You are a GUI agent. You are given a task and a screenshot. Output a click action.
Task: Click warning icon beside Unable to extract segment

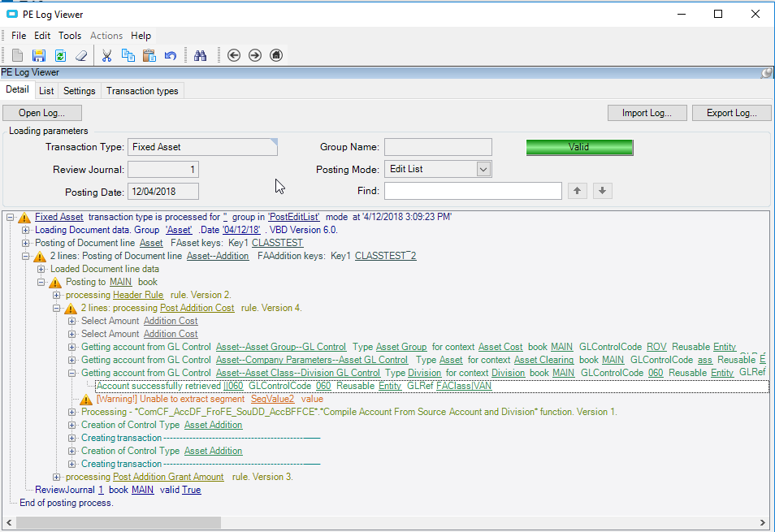(86, 400)
